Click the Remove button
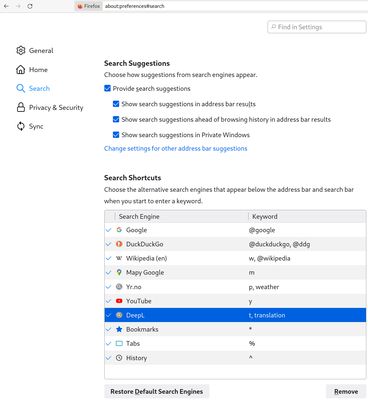 pos(346,392)
